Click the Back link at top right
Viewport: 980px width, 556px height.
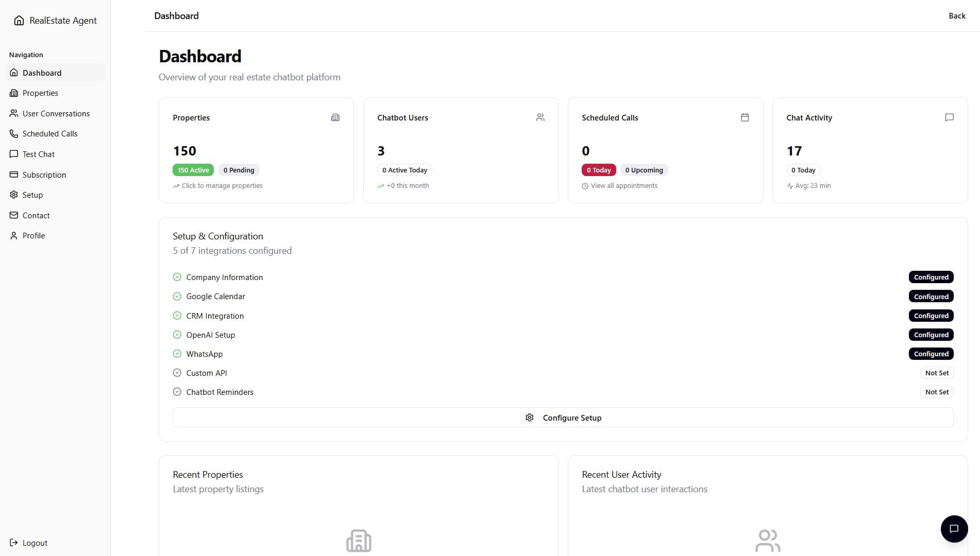click(957, 16)
